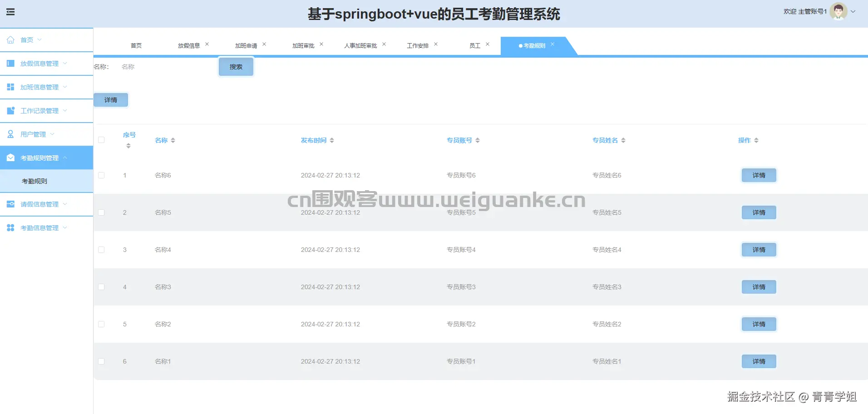
Task: Switch to the 工作安排 tab
Action: (x=418, y=46)
